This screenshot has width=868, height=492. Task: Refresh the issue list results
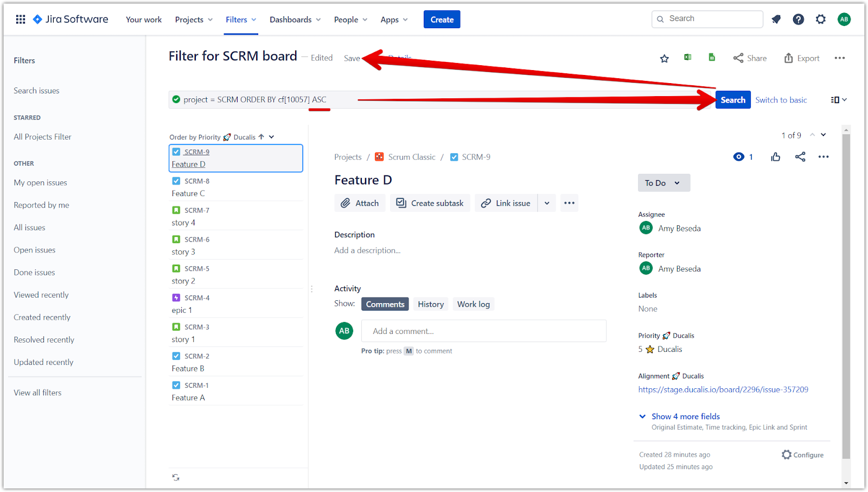click(176, 477)
